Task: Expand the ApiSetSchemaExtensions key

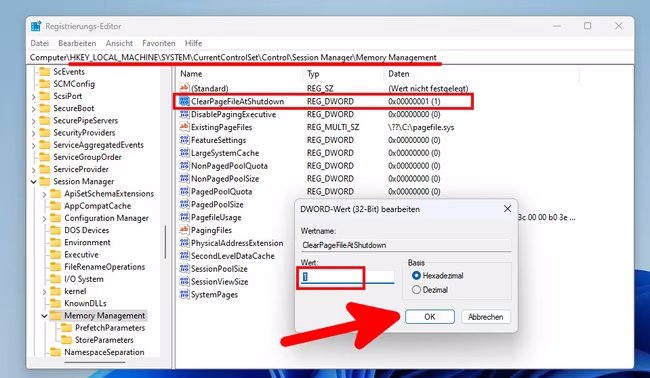Action: (44, 194)
